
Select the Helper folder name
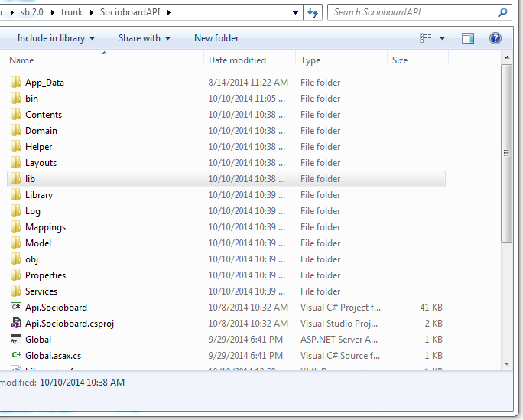click(x=39, y=147)
